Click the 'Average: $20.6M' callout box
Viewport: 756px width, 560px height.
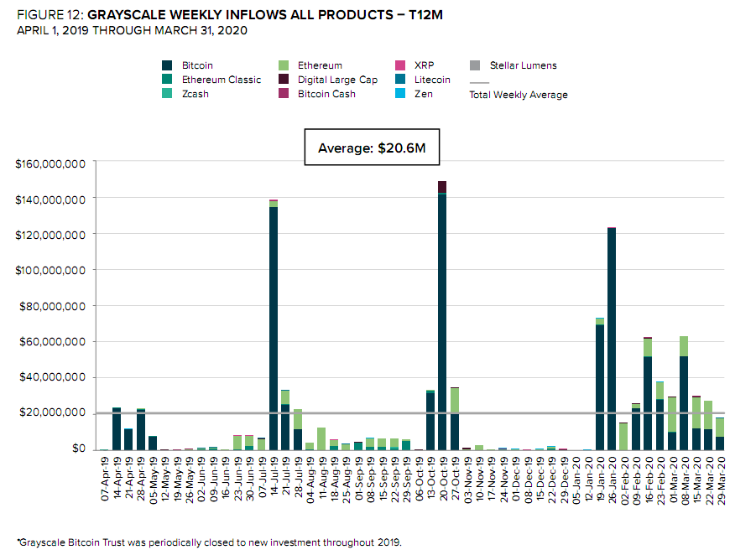pos(372,148)
